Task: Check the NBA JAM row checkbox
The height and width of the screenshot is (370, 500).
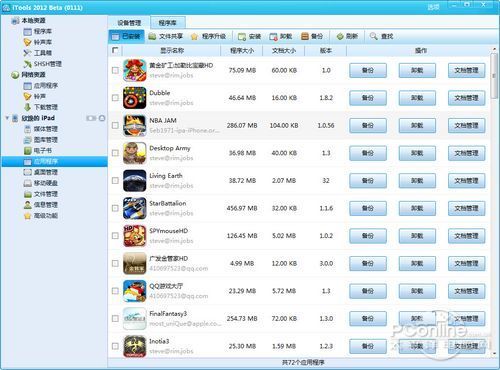Action: pyautogui.click(x=115, y=125)
